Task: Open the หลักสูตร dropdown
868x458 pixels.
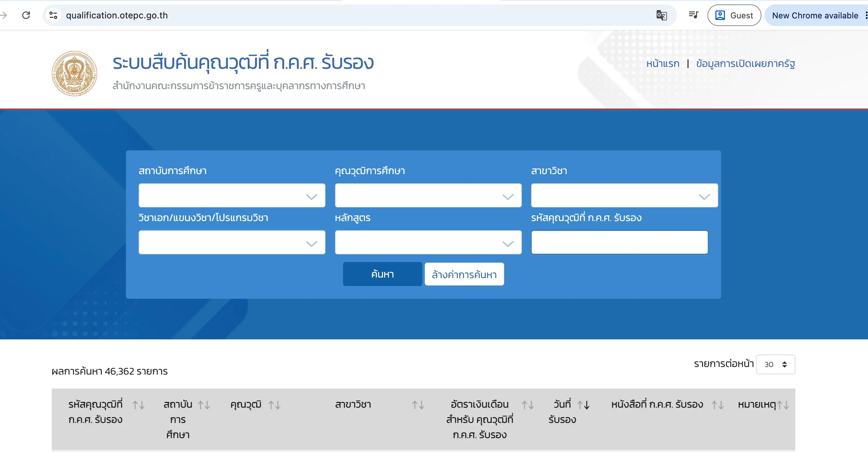Action: (428, 242)
